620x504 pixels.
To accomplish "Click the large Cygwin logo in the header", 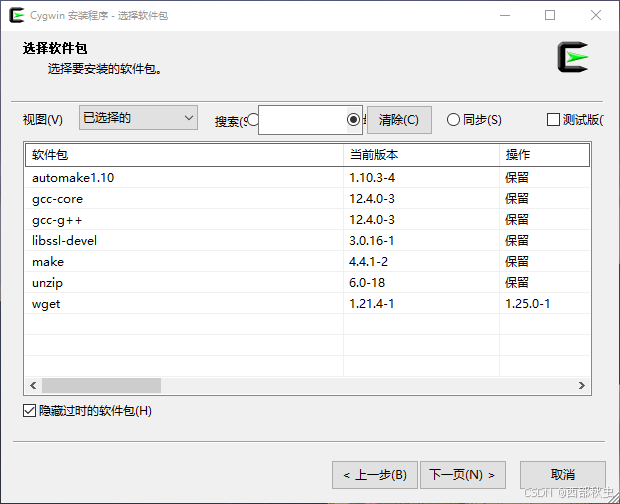I will (572, 57).
